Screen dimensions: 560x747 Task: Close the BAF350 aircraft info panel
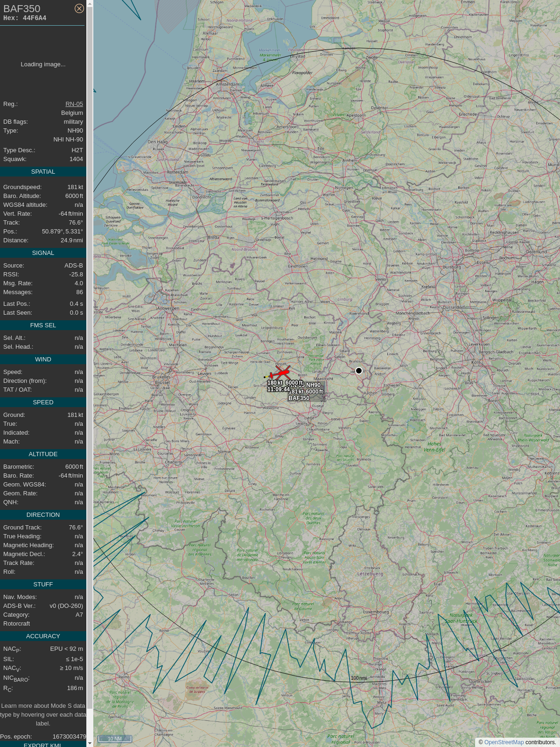79,8
